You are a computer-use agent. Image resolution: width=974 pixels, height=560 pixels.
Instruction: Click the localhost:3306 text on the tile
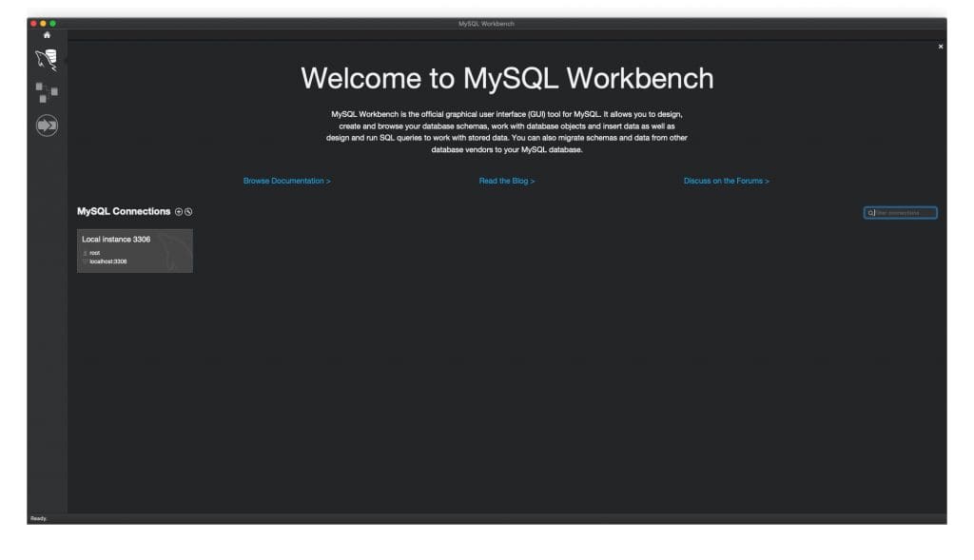click(108, 262)
